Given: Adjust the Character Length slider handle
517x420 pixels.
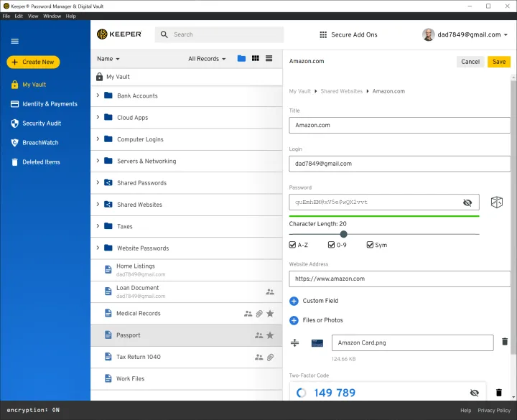Looking at the screenshot, I should 344,234.
